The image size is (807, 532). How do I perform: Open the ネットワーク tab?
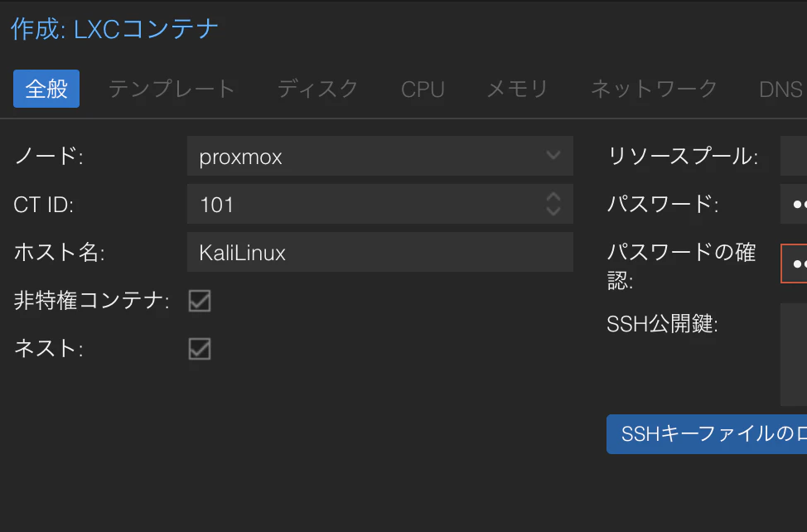click(654, 89)
